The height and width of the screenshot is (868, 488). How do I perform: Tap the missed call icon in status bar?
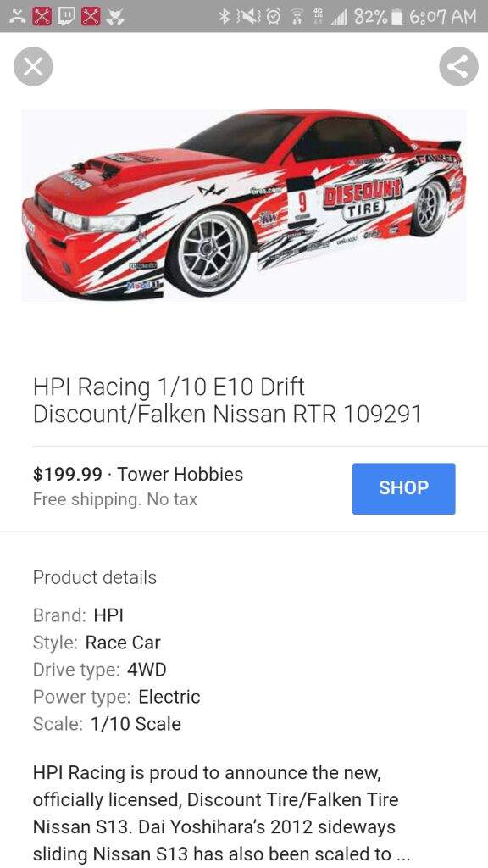pyautogui.click(x=18, y=17)
